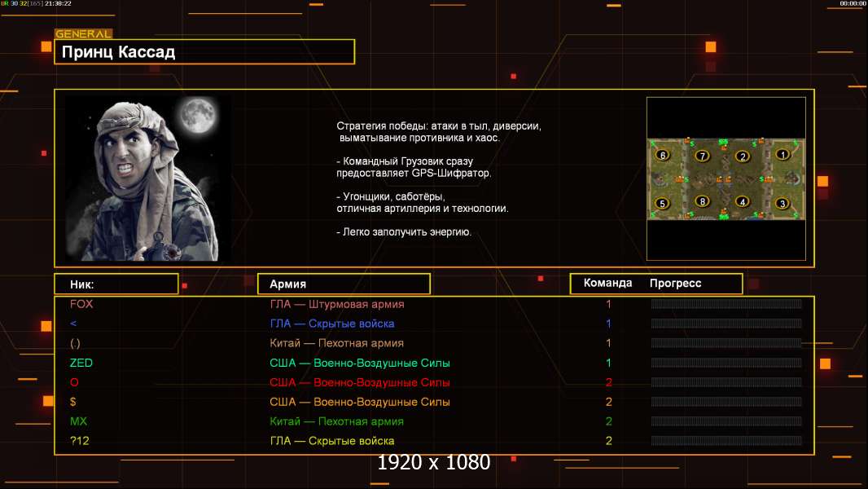The width and height of the screenshot is (868, 489).
Task: Select start position 3 on the minimap
Action: pyautogui.click(x=783, y=203)
